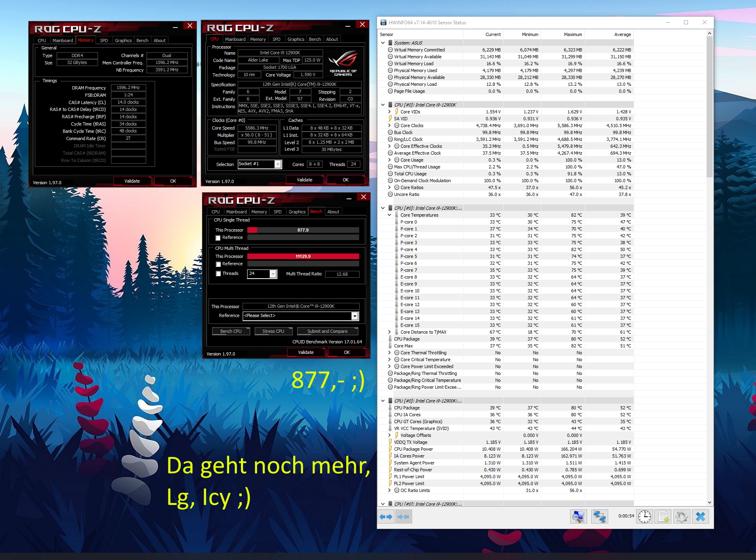Open Mainboard tab in the processor info CPU-Z window
756x560 pixels.
point(235,39)
